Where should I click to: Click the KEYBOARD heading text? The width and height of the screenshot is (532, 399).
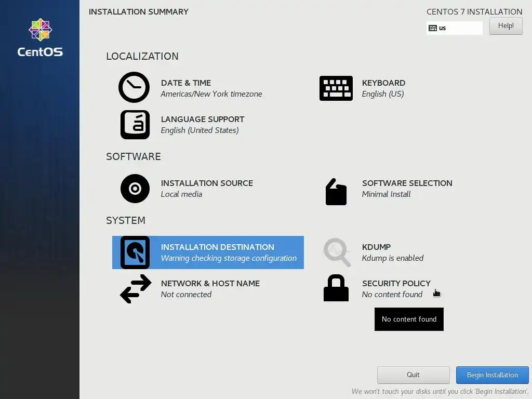(x=383, y=83)
